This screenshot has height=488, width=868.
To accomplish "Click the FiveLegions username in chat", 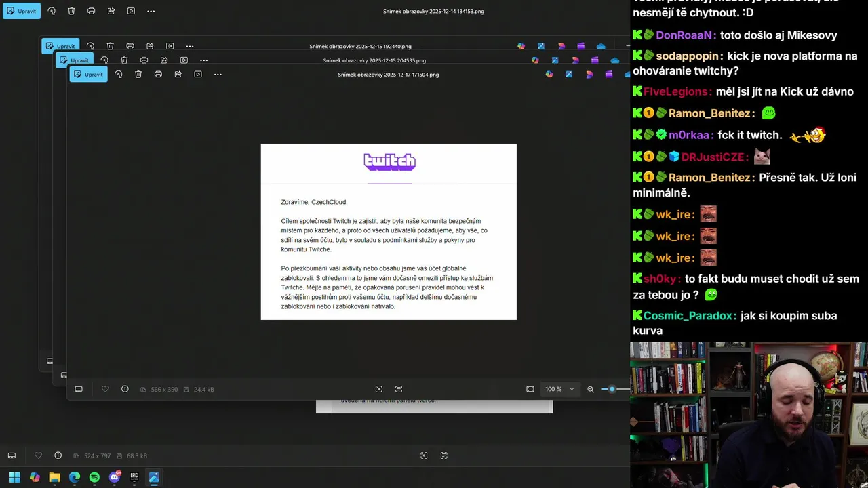I will 677,91.
